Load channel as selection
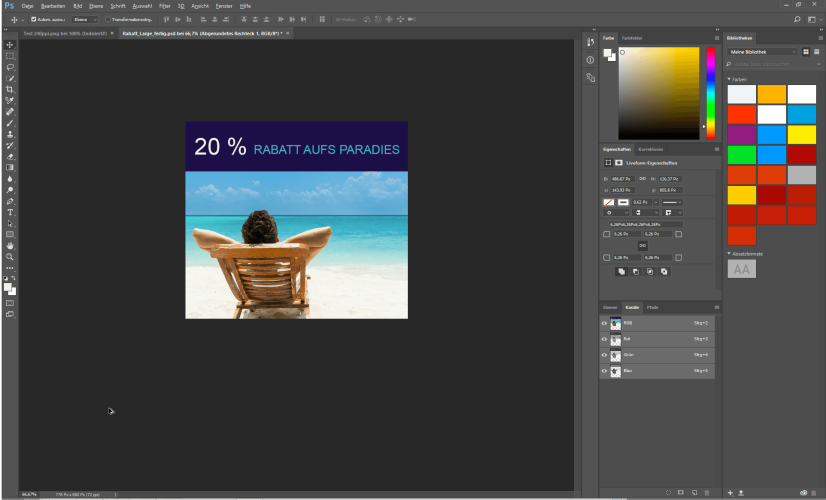 [668, 493]
